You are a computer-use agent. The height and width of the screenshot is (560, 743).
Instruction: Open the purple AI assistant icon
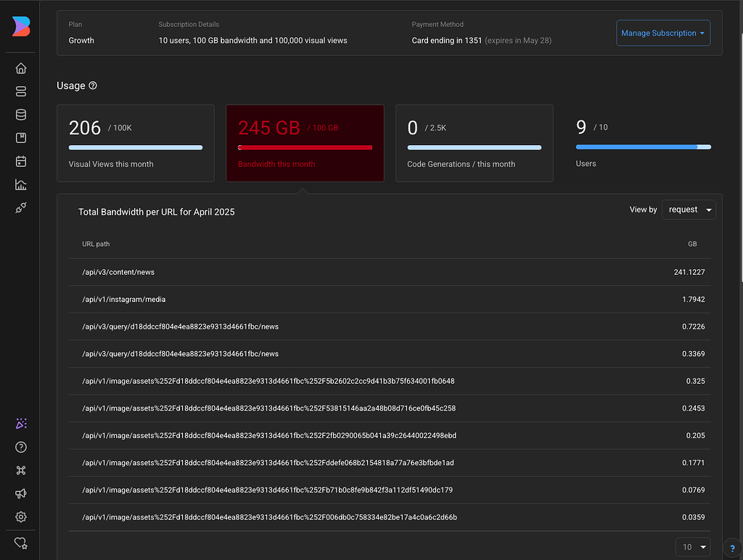click(x=20, y=423)
